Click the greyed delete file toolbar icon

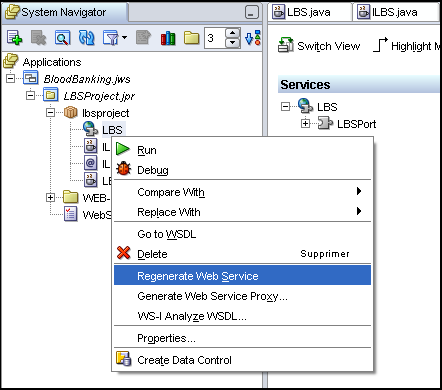(38, 38)
